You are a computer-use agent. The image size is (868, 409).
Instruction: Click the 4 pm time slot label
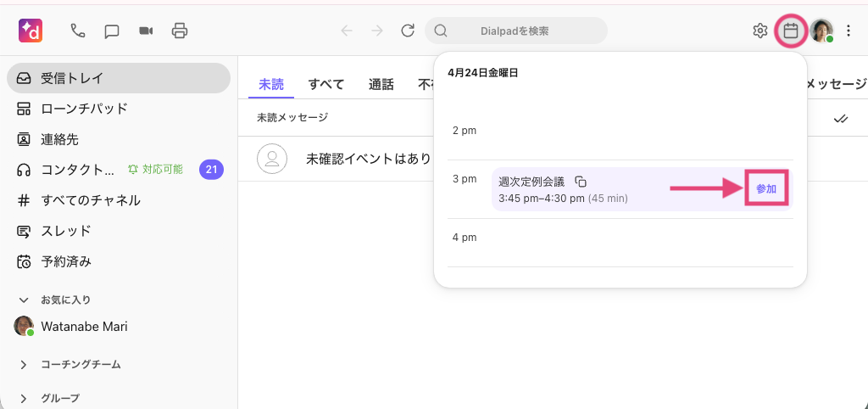465,238
